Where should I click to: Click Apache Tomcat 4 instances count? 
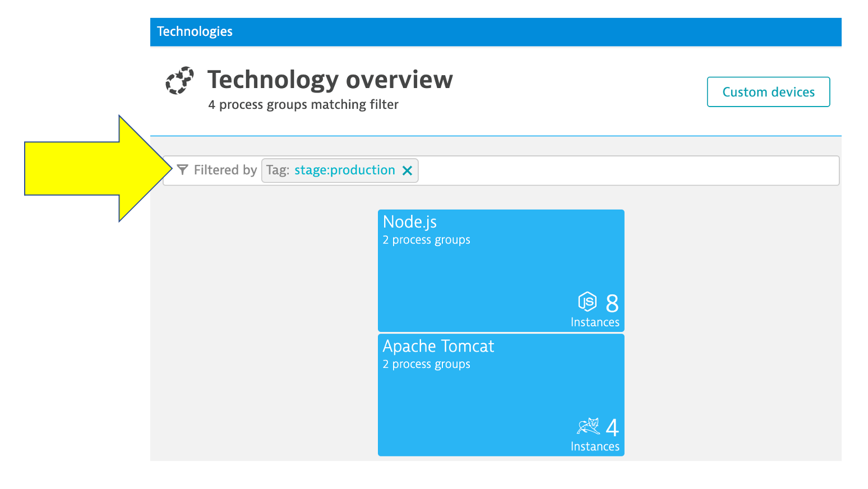[612, 428]
